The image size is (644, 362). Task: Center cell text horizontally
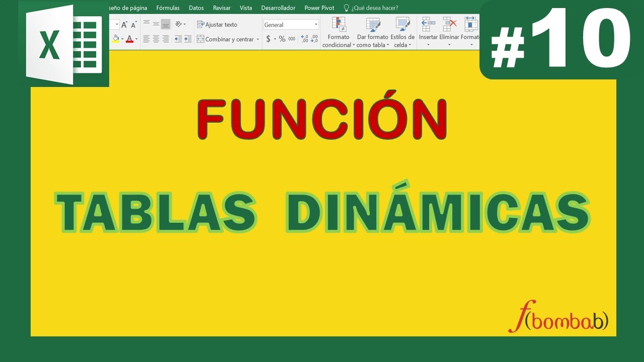[x=156, y=39]
